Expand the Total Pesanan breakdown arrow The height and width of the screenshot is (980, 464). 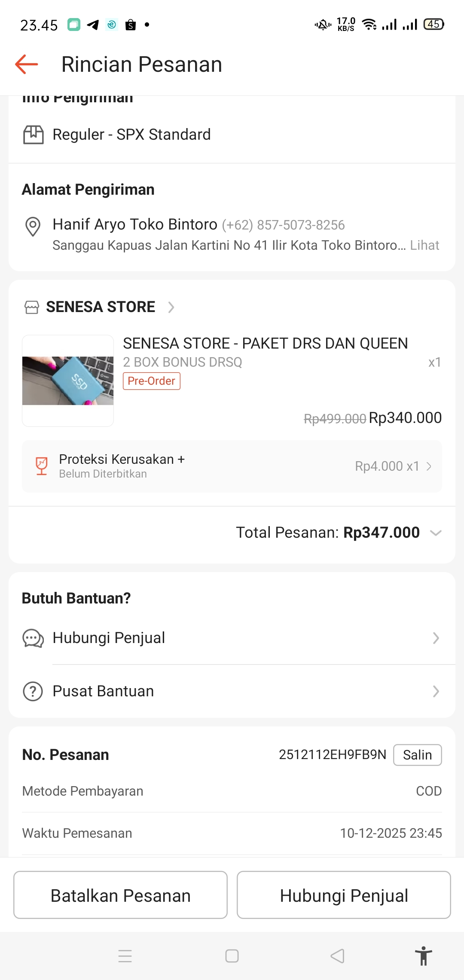tap(436, 533)
